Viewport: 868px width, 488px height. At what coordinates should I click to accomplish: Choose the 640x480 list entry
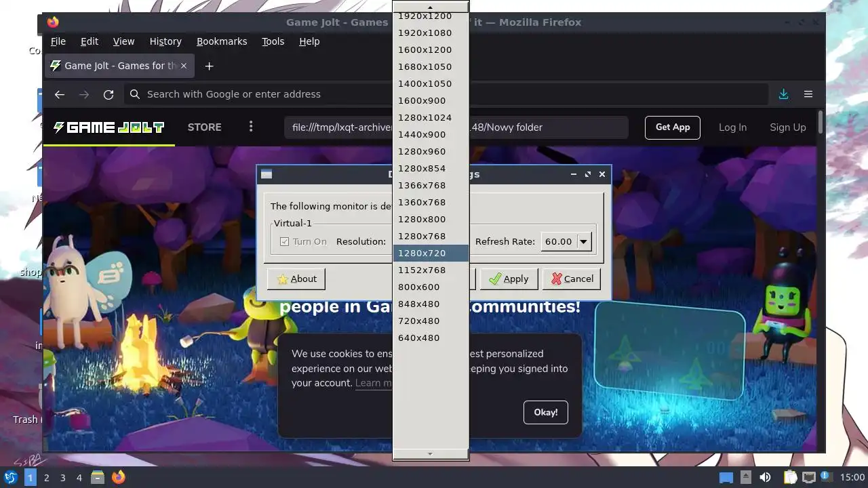[x=431, y=338]
